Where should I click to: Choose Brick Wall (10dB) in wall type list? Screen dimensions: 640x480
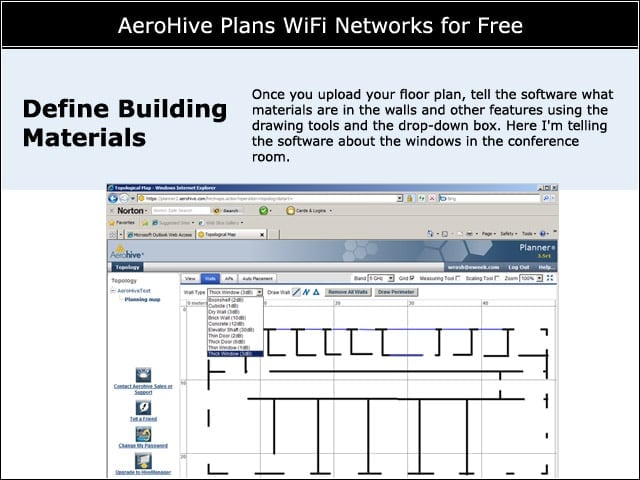point(235,318)
